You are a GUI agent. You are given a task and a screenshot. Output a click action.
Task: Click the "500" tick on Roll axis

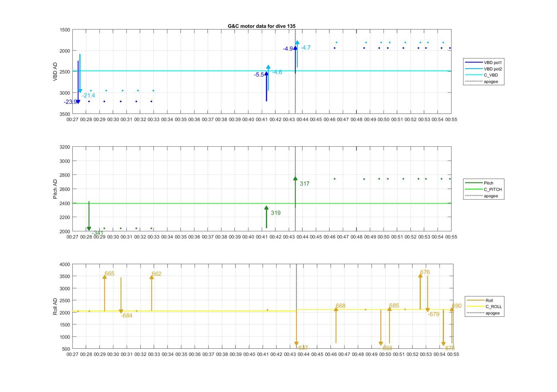click(66, 349)
